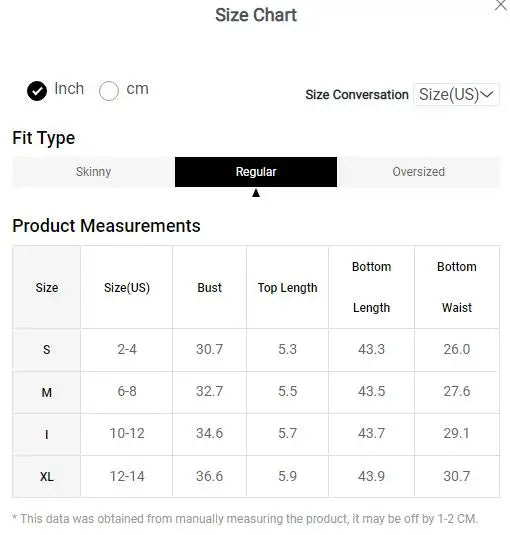Click the Bottom Waist column header

[457, 287]
